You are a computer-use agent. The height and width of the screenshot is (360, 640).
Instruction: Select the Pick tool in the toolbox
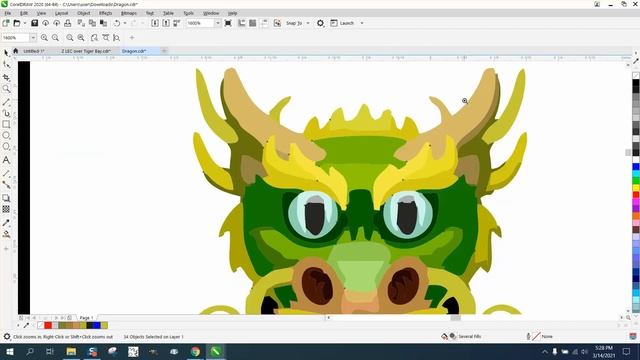[6, 53]
